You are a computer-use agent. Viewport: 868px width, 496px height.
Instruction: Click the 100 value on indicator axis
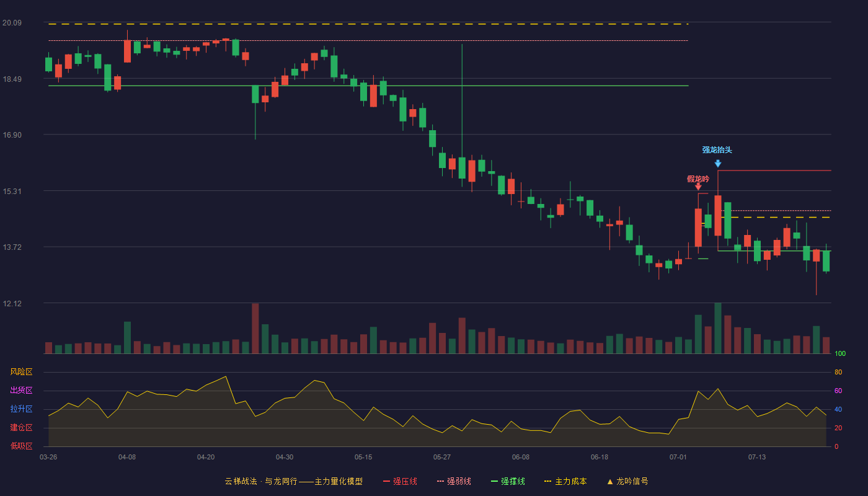click(x=840, y=354)
